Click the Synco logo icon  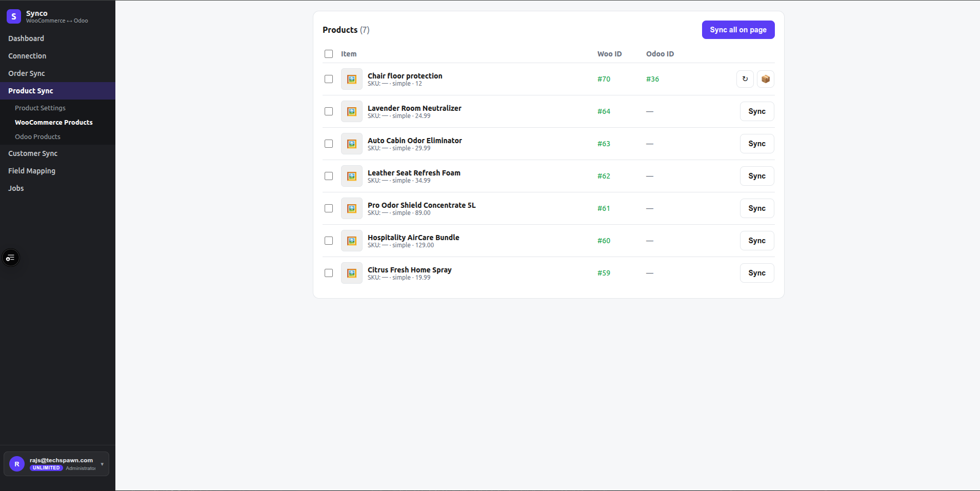click(x=14, y=16)
